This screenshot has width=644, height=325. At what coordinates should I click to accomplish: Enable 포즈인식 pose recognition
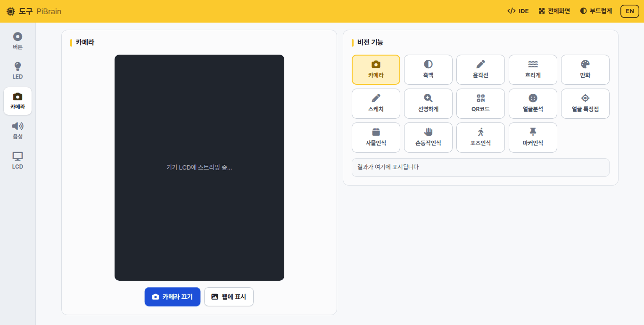[480, 138]
